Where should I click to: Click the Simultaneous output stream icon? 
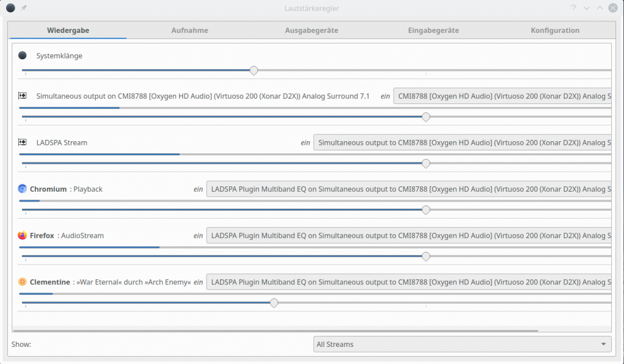click(23, 96)
